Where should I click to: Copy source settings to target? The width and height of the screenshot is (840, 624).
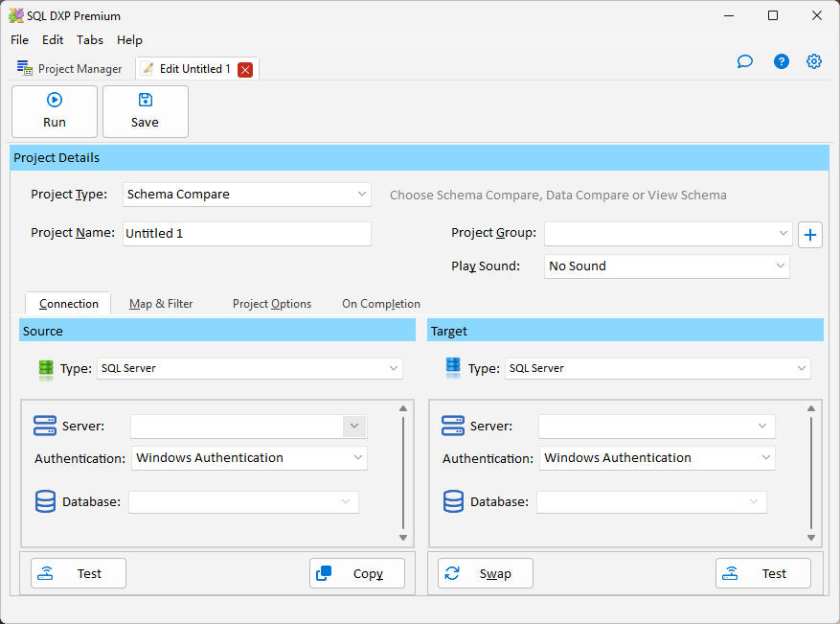pos(357,573)
